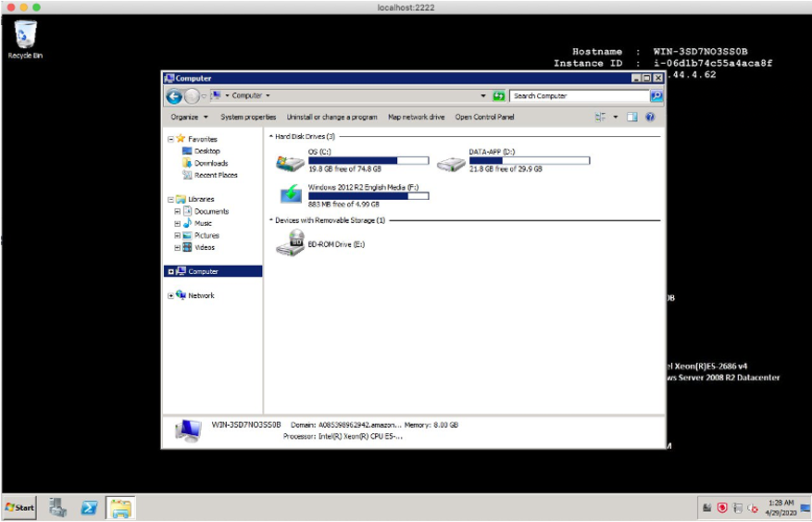Open the recent pages dropdown arrow
The image size is (812, 522).
pyautogui.click(x=204, y=96)
